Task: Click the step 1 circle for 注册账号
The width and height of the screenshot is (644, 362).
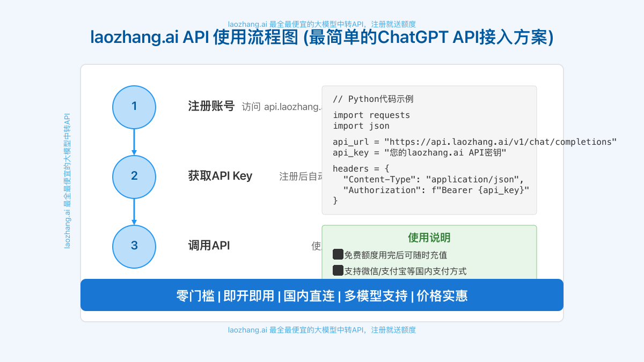Action: point(134,107)
